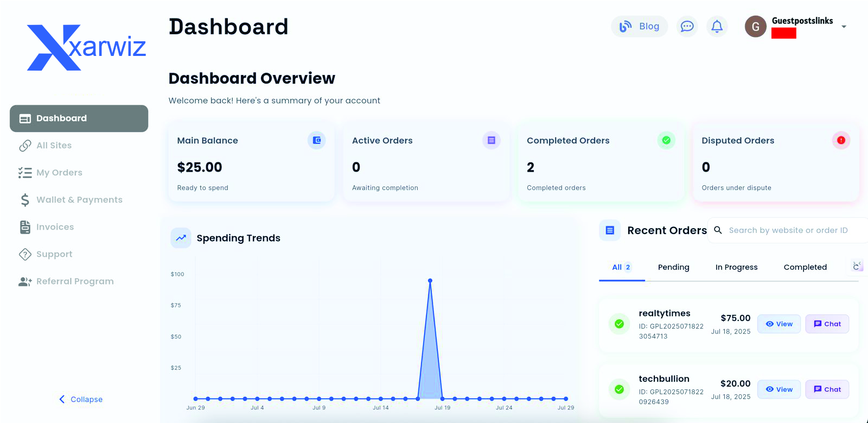Click the My Orders checklist icon

[25, 173]
